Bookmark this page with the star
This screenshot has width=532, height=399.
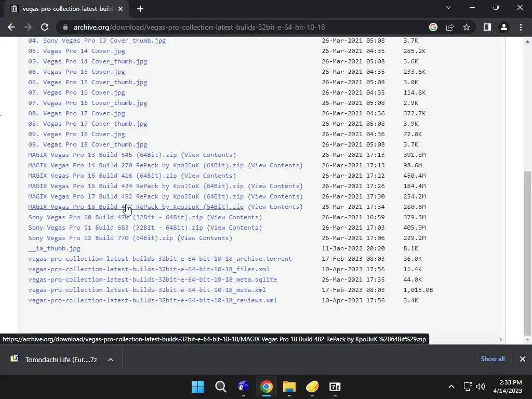pyautogui.click(x=467, y=27)
